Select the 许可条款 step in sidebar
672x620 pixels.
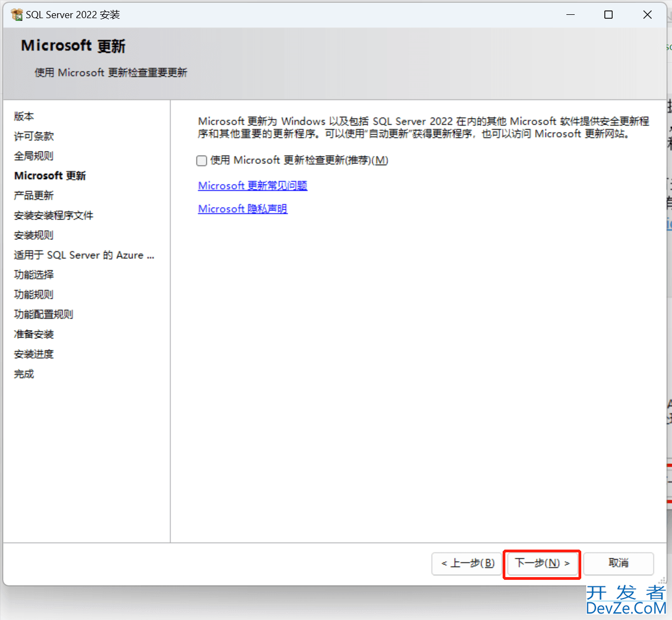click(x=34, y=136)
